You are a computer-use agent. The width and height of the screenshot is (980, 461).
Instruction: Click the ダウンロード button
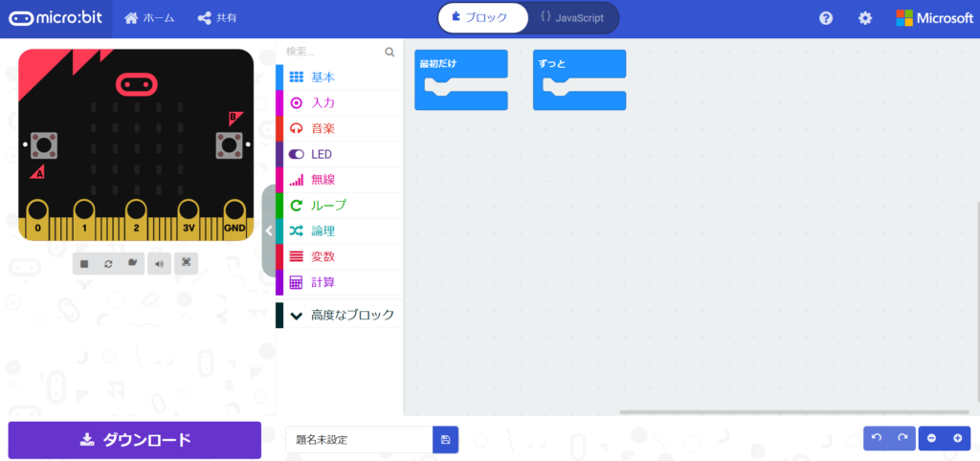tap(134, 440)
